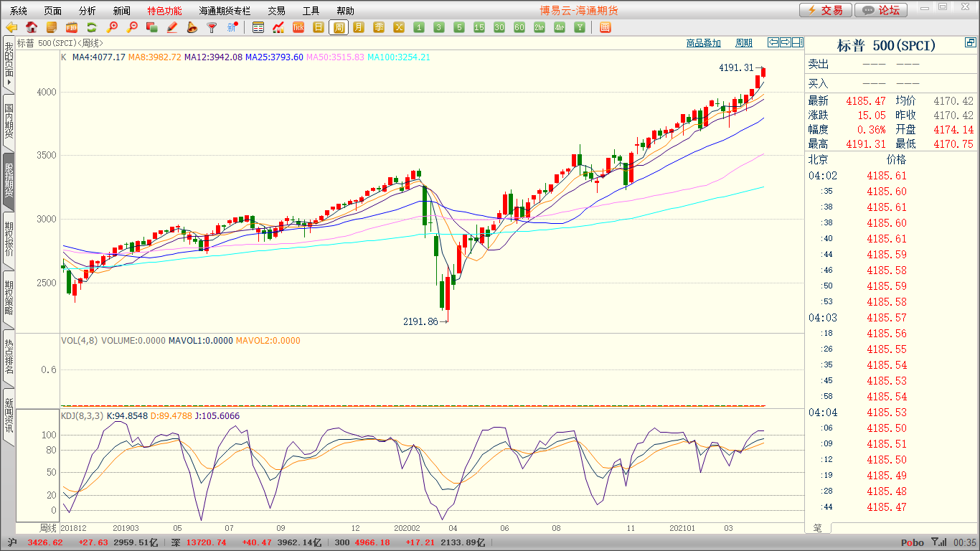
Task: Switch to the Tick chart
Action: [298, 27]
